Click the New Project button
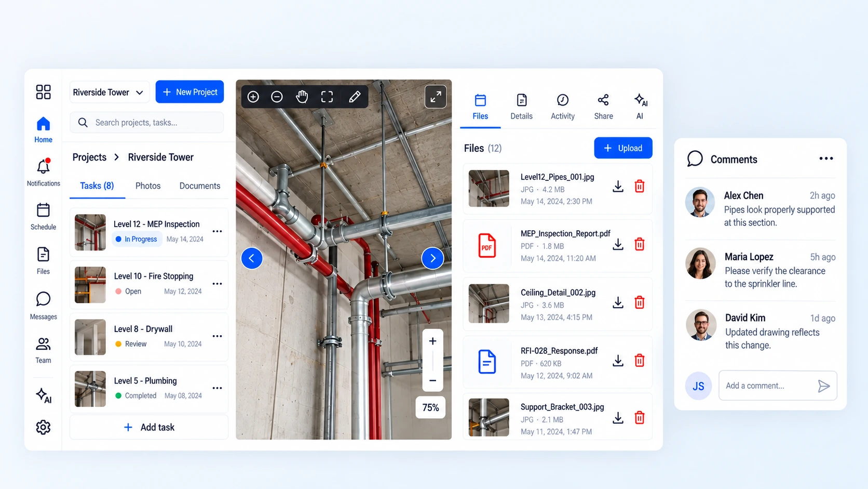This screenshot has height=489, width=868. pos(190,92)
